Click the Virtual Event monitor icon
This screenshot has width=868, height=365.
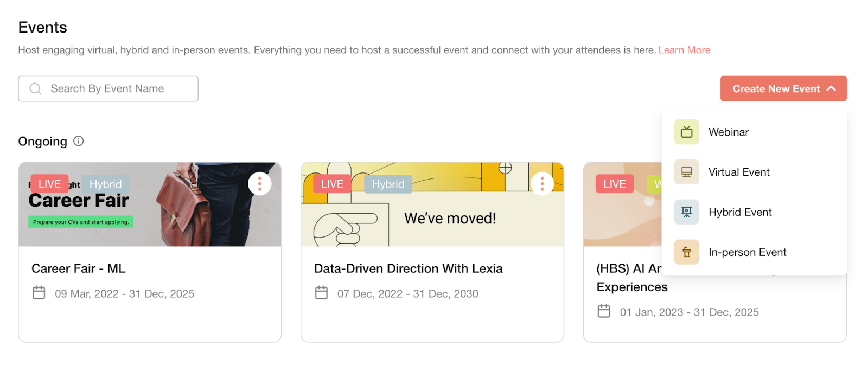coord(686,172)
